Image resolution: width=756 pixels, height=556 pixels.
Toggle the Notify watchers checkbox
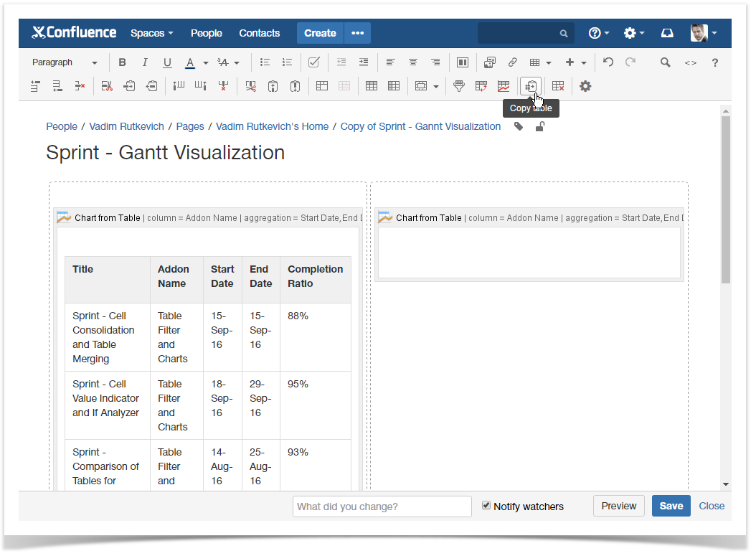click(x=486, y=505)
